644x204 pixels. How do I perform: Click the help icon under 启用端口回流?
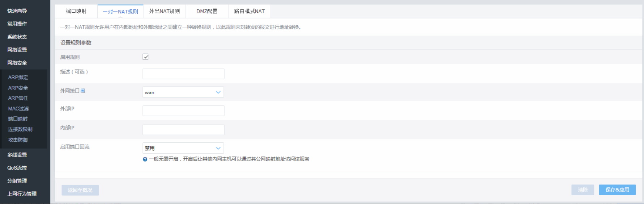(x=145, y=159)
